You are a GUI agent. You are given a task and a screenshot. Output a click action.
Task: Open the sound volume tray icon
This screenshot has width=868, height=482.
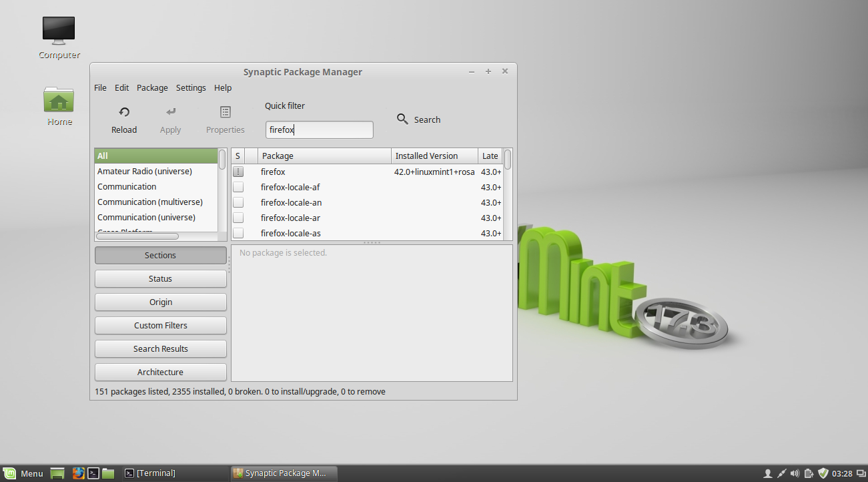click(x=795, y=473)
